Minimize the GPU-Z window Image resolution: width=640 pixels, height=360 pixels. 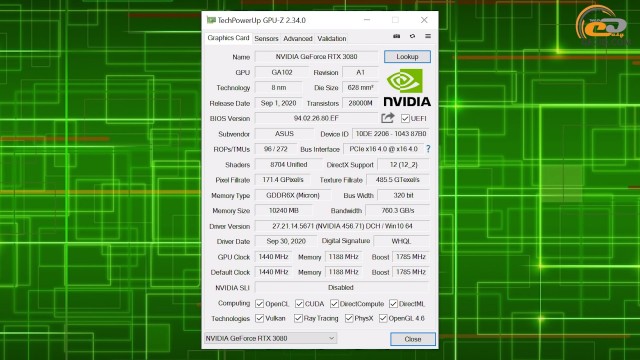367,20
